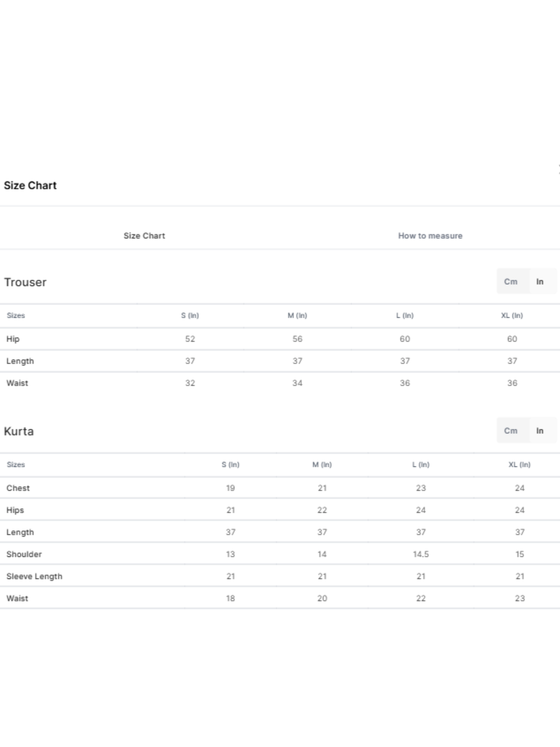Click Trouser Waist value 32
560x747 pixels.
[x=190, y=383]
